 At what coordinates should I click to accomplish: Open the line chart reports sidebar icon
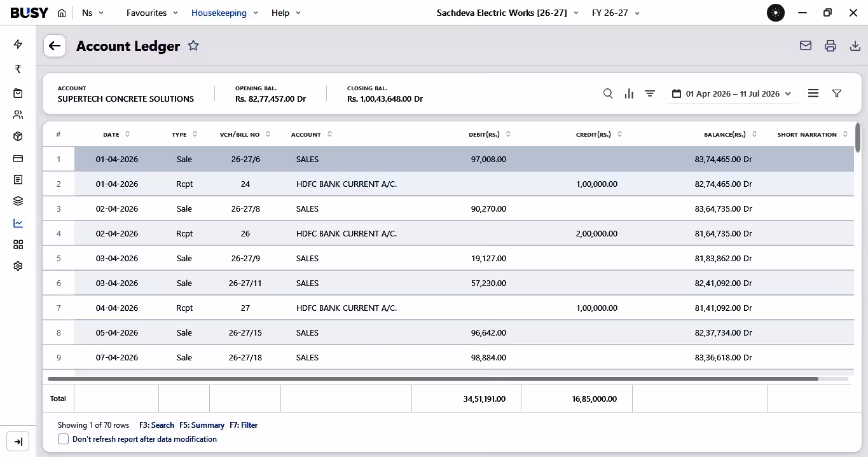coord(18,223)
